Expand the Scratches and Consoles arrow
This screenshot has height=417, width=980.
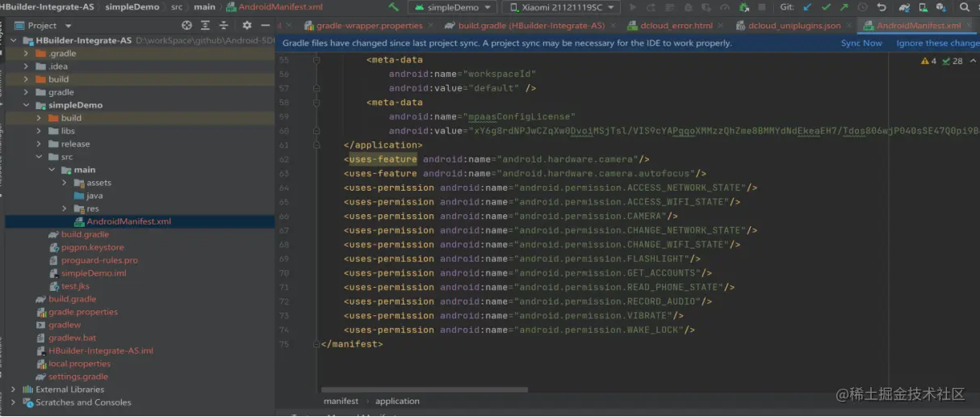point(14,402)
